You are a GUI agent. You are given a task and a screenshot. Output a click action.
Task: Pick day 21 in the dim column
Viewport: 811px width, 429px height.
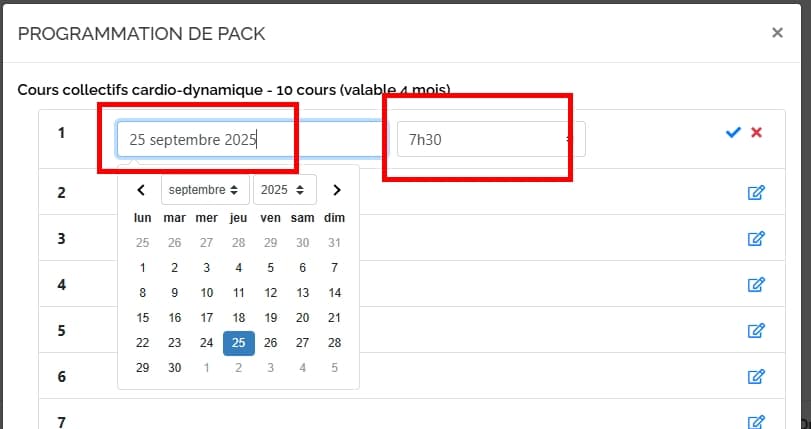click(x=334, y=318)
